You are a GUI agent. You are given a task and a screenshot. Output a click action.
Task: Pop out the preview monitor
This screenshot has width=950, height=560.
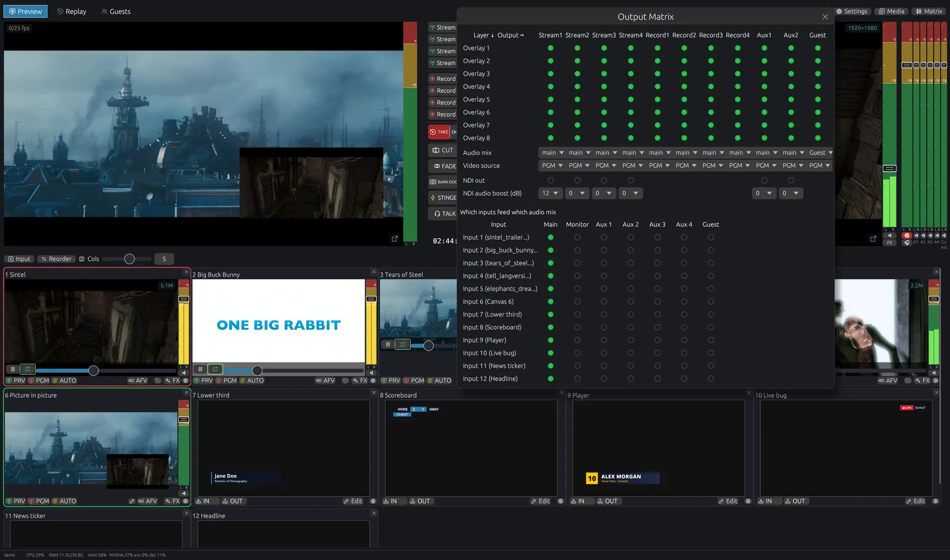pos(395,239)
